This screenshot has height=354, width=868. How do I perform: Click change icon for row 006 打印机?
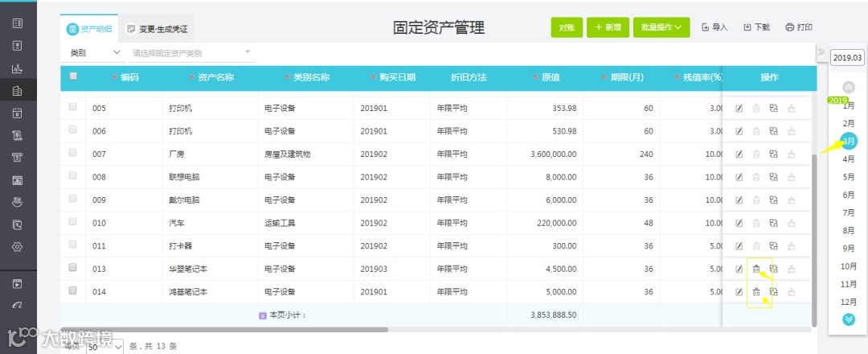tap(774, 131)
